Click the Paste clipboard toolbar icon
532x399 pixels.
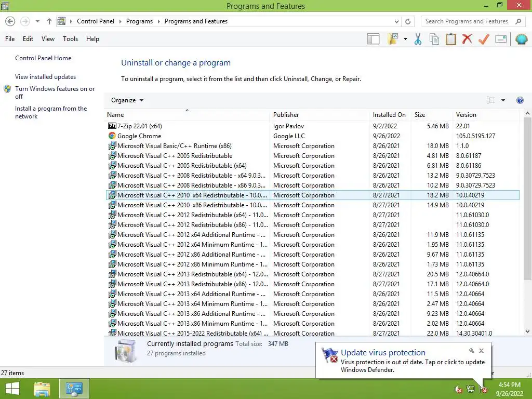pyautogui.click(x=450, y=39)
